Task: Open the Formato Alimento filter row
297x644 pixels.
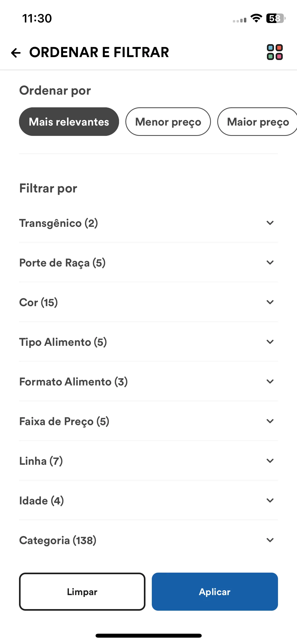Action: coord(148,381)
